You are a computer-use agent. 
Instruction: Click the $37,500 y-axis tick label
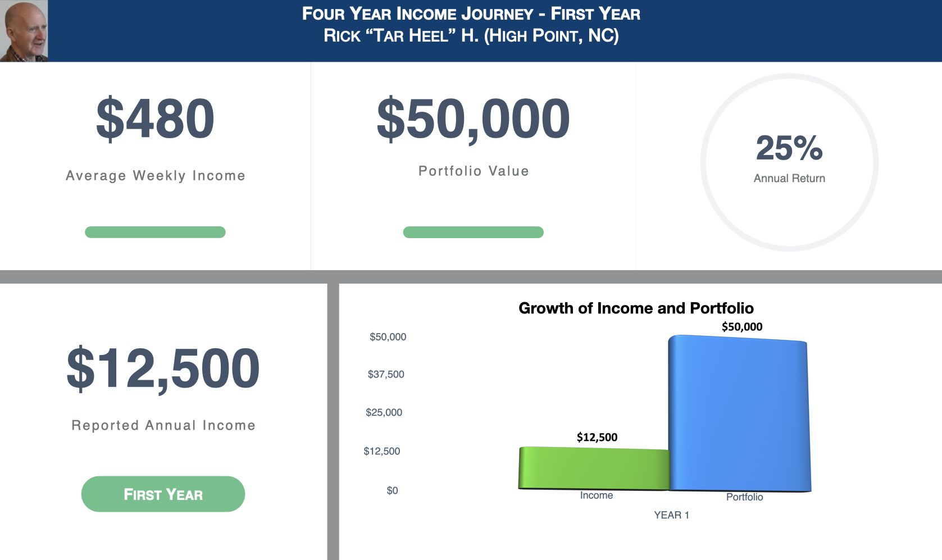point(386,375)
